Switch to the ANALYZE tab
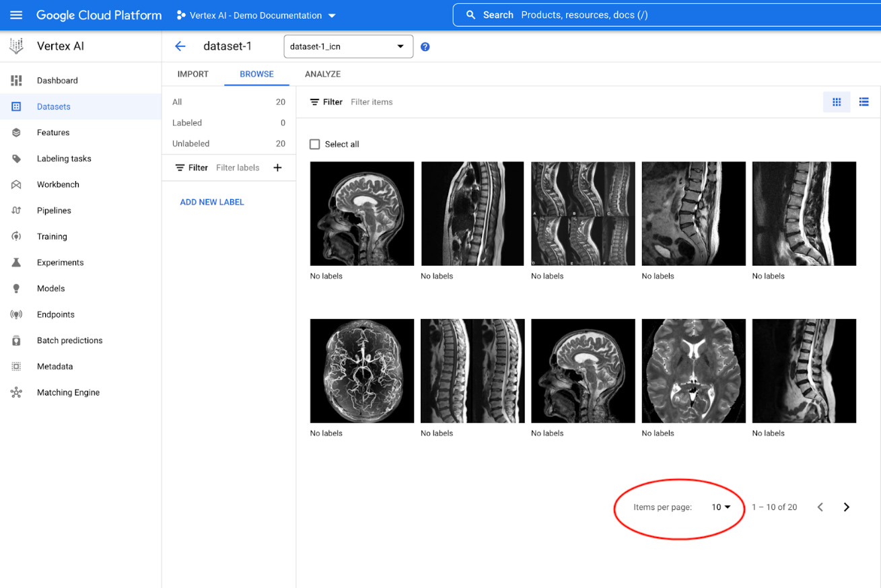The width and height of the screenshot is (881, 588). pos(322,74)
